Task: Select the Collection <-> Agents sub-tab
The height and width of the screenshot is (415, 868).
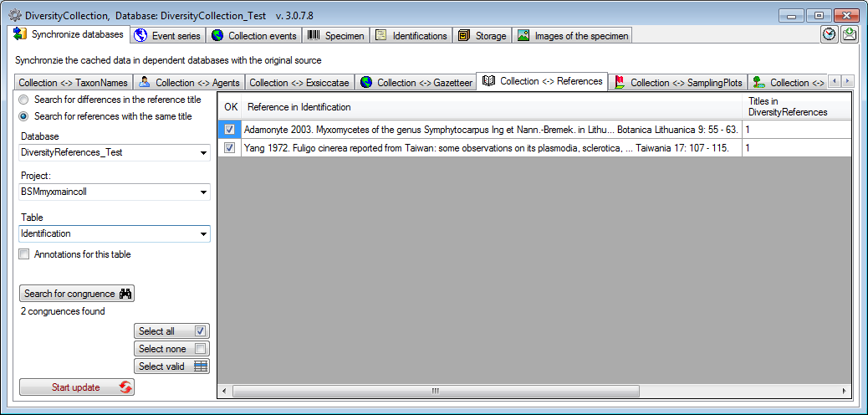Action: tap(189, 83)
